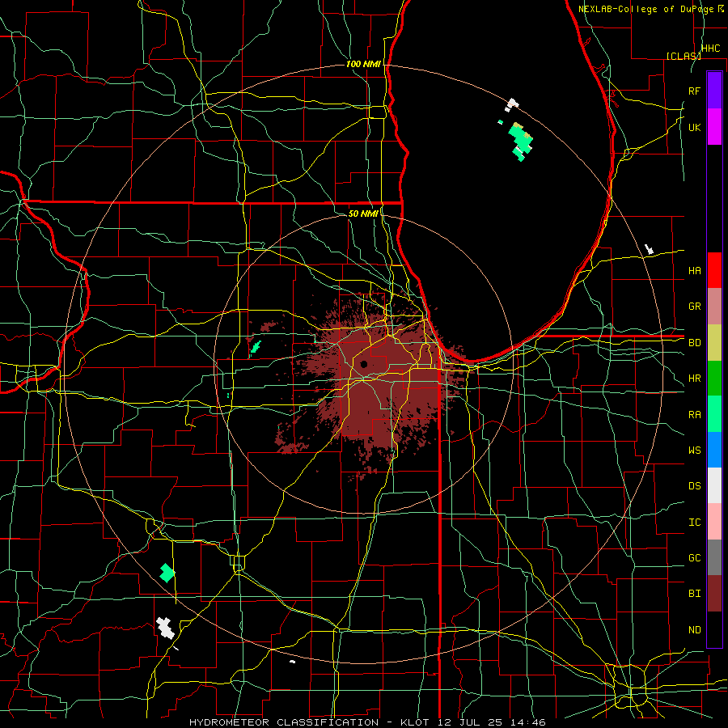This screenshot has width=728, height=728.
Task: Click the HR legend label
Action: coord(694,379)
